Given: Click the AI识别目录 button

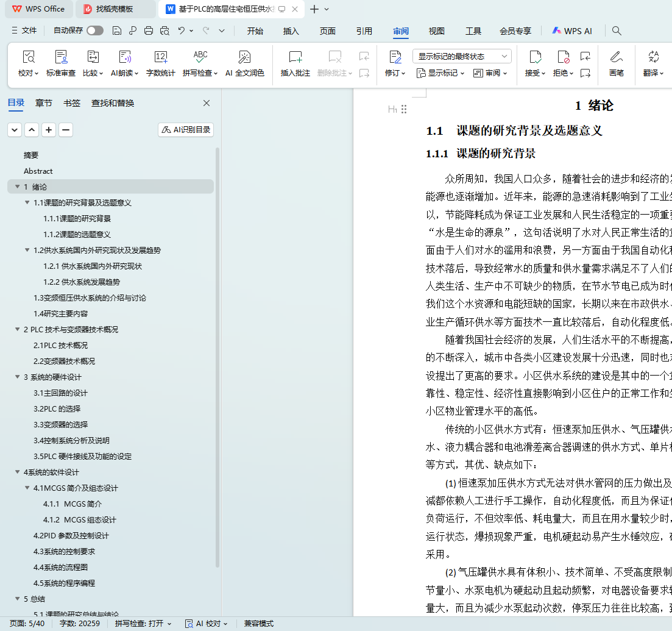Looking at the screenshot, I should [186, 130].
